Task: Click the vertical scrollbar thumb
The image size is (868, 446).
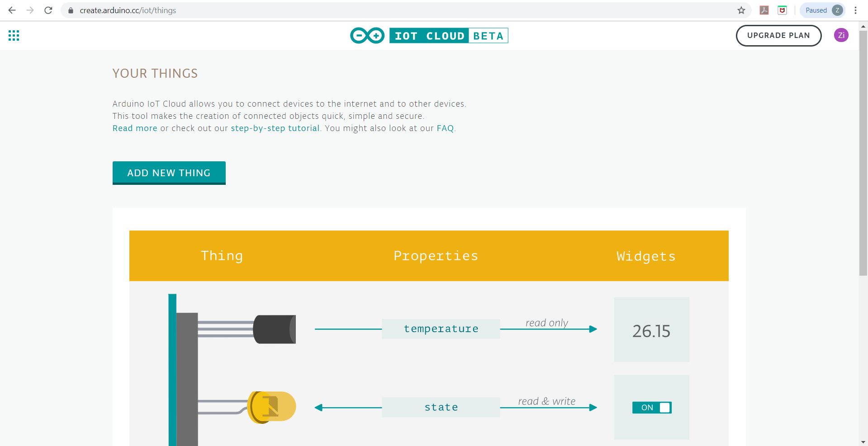Action: point(863,153)
